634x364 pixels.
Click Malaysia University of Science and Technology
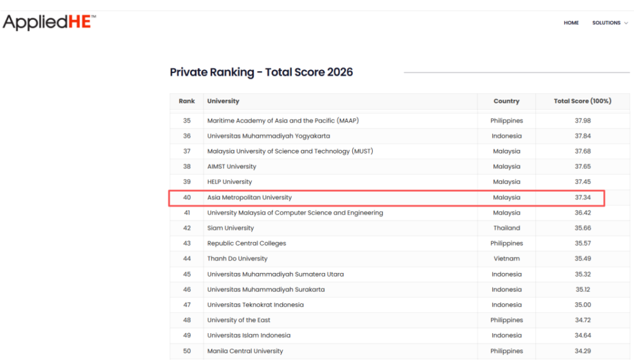[x=290, y=152]
